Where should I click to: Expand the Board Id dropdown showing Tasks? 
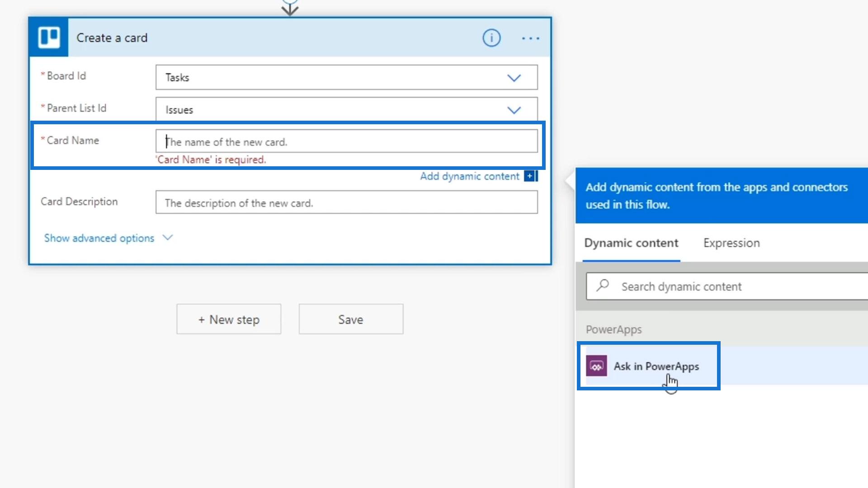click(x=514, y=78)
